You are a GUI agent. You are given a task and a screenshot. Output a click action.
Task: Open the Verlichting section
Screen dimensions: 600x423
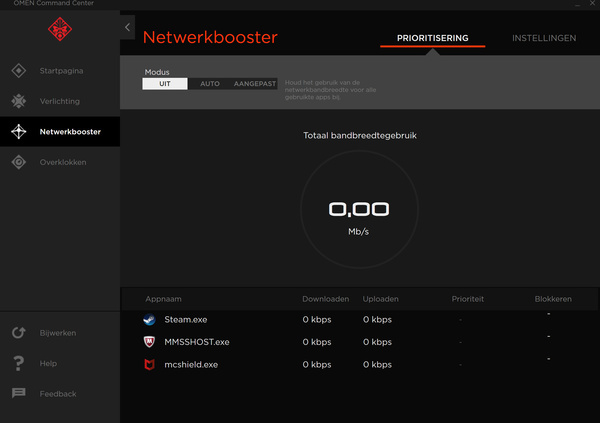coord(60,101)
